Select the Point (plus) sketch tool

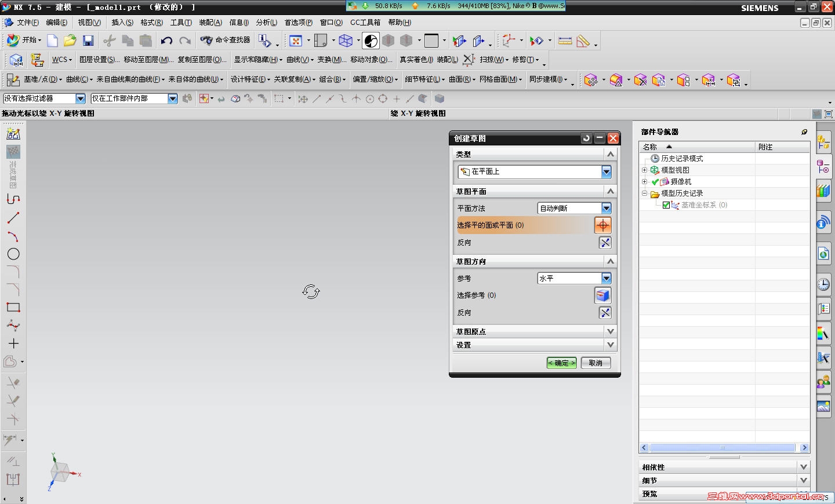[x=13, y=343]
